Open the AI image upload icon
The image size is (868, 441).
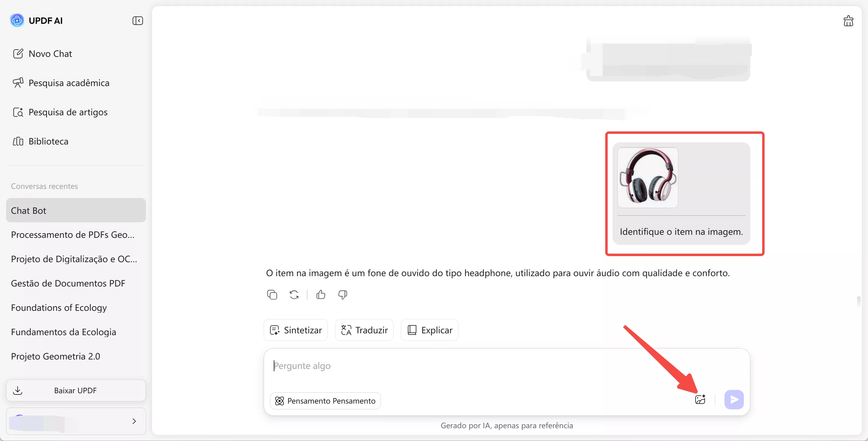click(x=700, y=400)
